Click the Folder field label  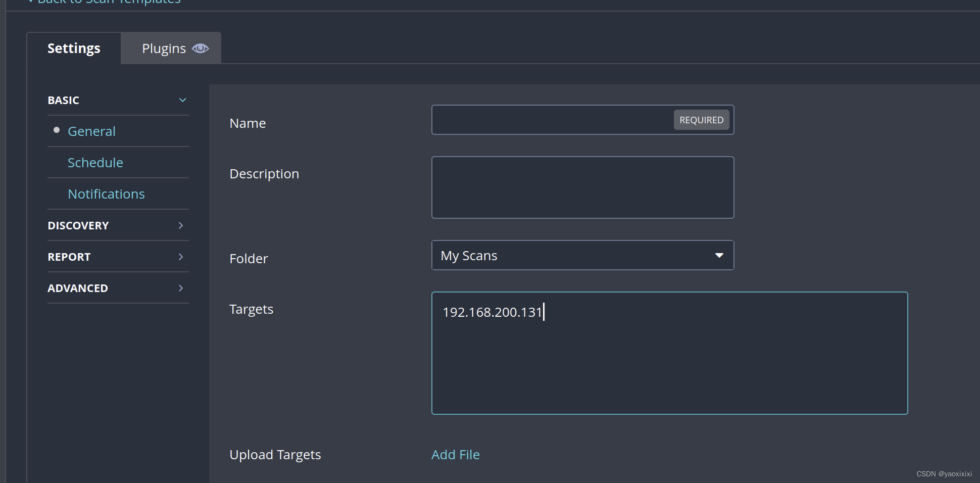click(x=249, y=259)
